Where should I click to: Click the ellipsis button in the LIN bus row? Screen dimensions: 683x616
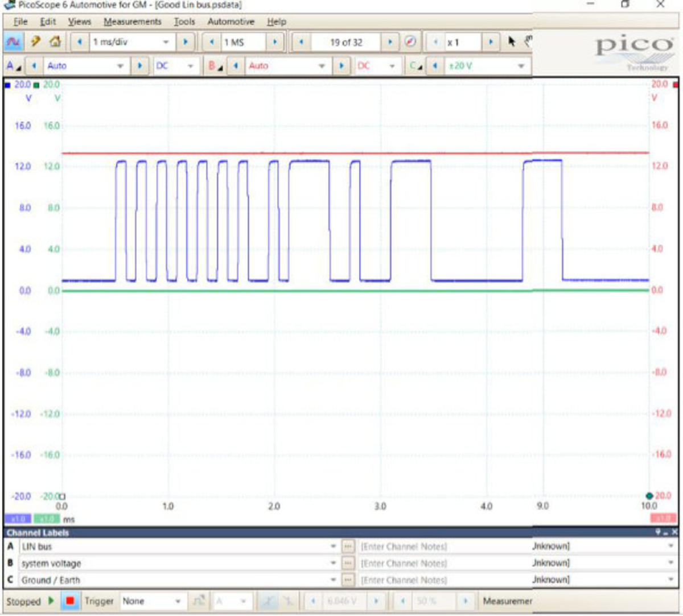click(x=348, y=547)
